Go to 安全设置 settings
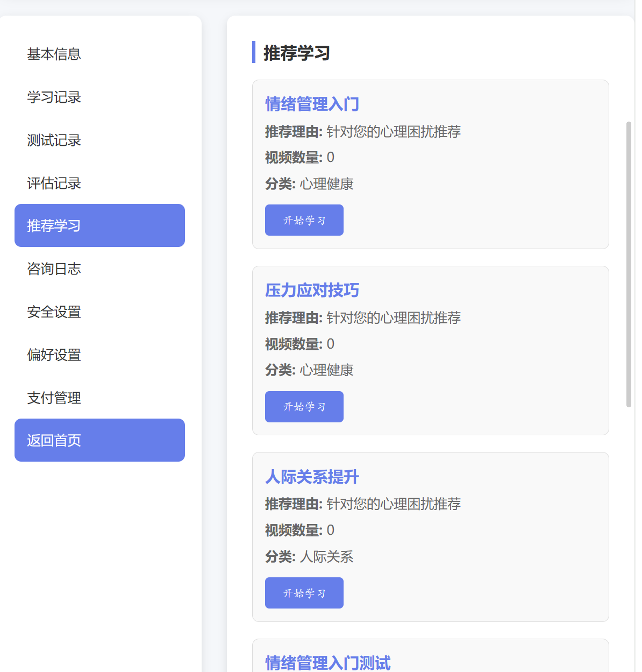Image resolution: width=642 pixels, height=672 pixels. coord(54,312)
